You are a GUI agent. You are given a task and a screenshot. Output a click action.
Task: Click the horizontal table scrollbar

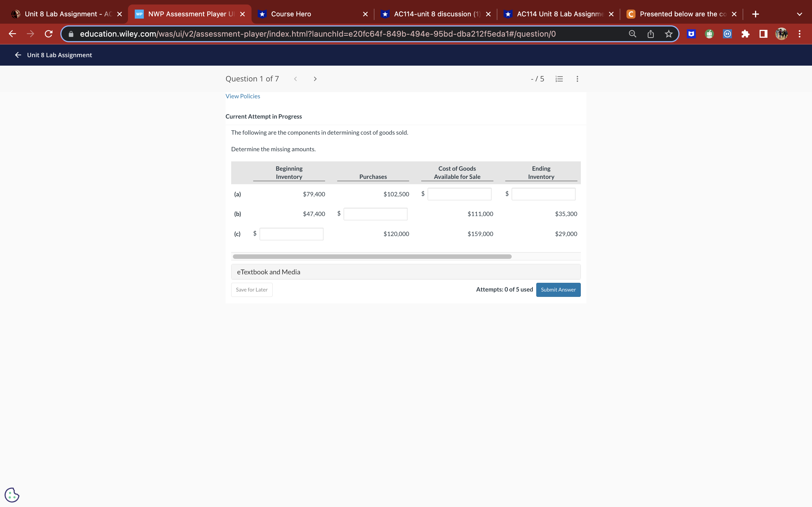pos(372,257)
